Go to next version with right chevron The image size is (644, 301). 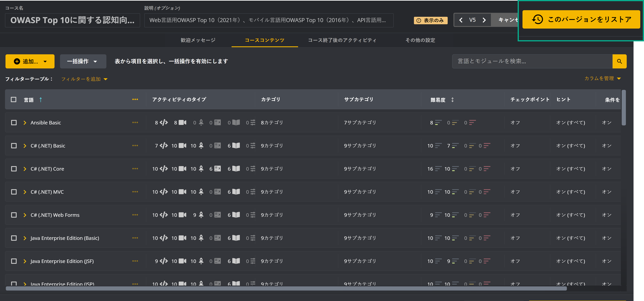484,20
